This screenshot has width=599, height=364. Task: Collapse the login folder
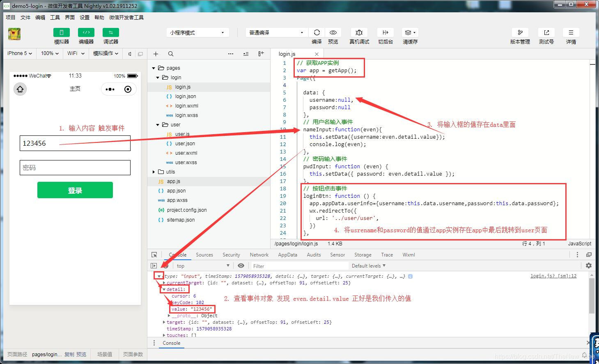tap(158, 78)
